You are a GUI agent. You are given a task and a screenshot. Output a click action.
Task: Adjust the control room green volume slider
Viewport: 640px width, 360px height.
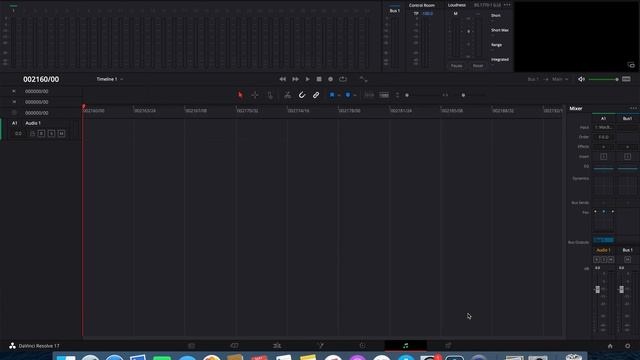[603, 79]
